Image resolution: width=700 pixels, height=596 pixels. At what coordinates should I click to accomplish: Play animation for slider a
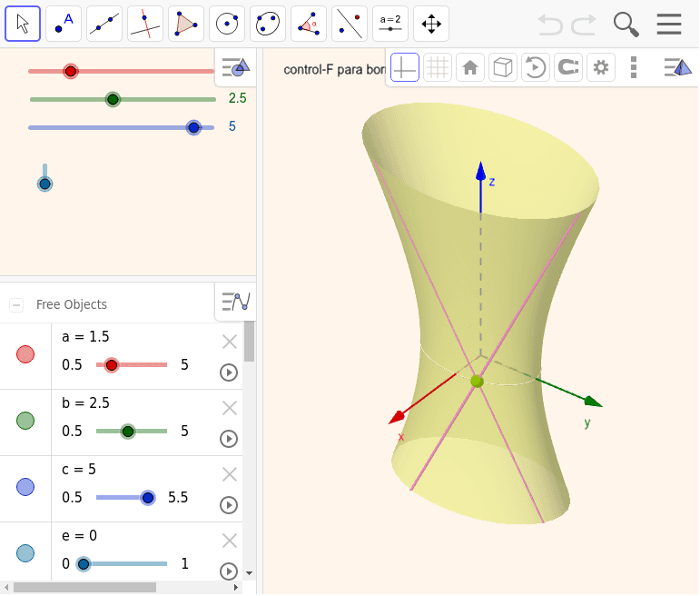(x=229, y=372)
